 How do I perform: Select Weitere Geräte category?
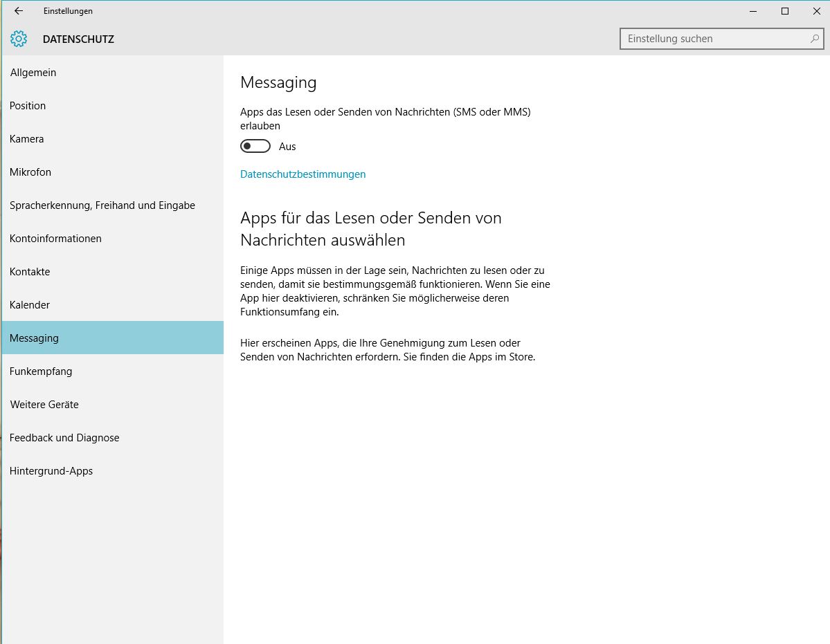(x=113, y=405)
